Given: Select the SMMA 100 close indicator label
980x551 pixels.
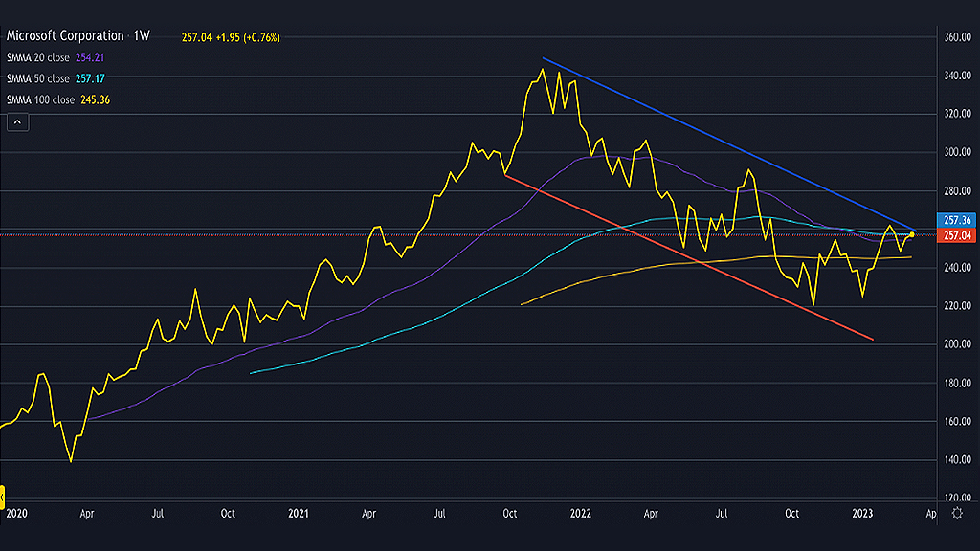Looking at the screenshot, I should pyautogui.click(x=40, y=99).
